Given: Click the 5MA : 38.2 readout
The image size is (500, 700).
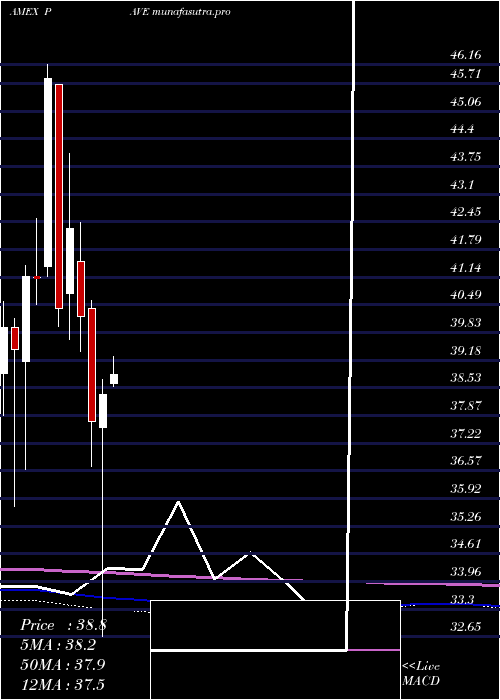Looking at the screenshot, I should coord(58,645).
